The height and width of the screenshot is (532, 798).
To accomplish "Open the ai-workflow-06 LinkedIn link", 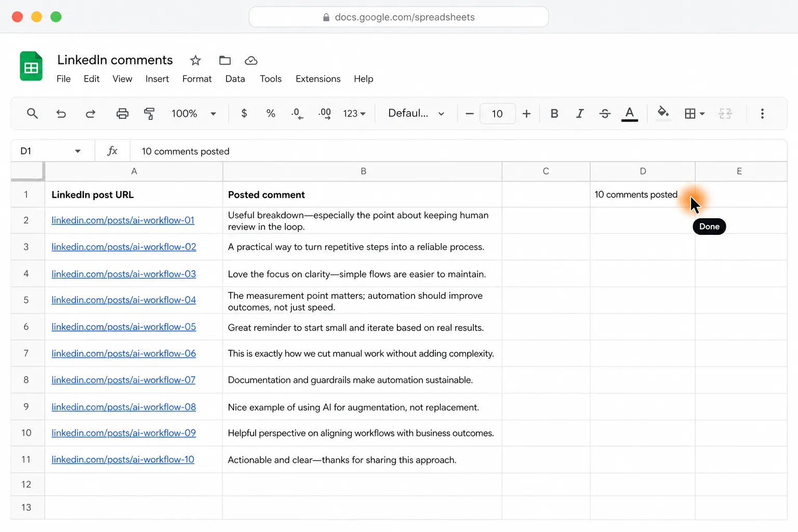I will (x=124, y=353).
